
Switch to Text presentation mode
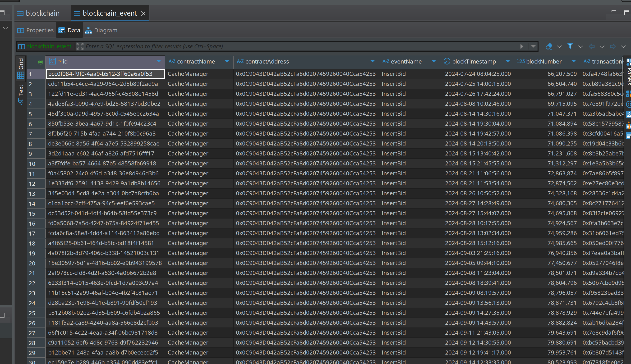point(21,94)
